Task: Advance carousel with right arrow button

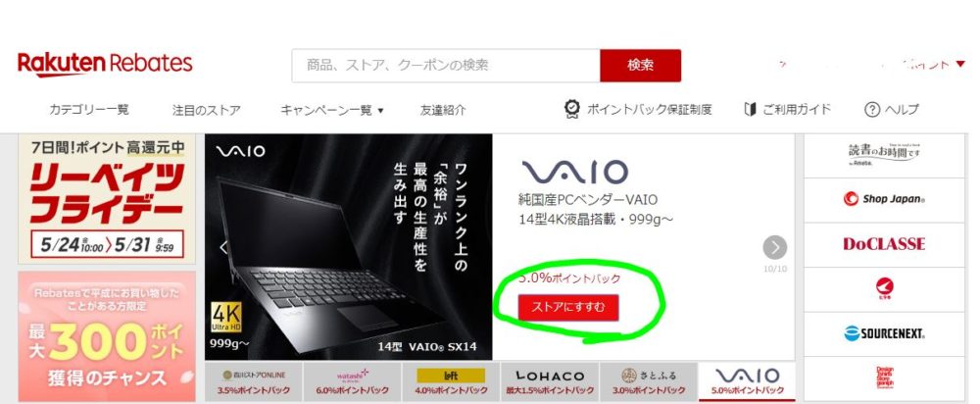Action: 775,248
